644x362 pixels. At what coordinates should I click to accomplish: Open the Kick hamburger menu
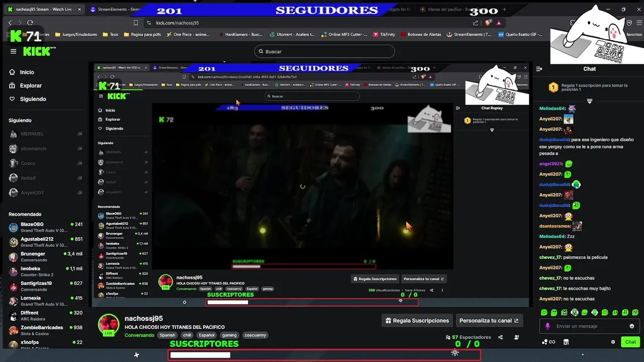click(x=14, y=51)
